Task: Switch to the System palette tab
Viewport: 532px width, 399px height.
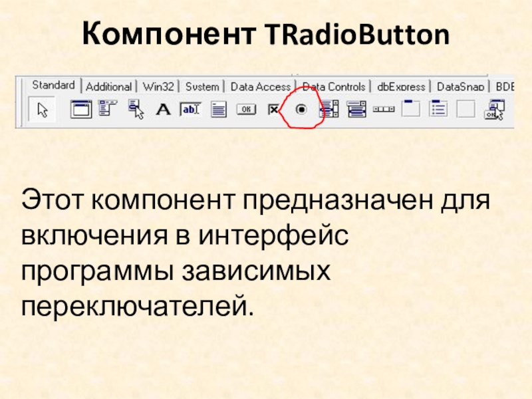Action: tap(202, 87)
